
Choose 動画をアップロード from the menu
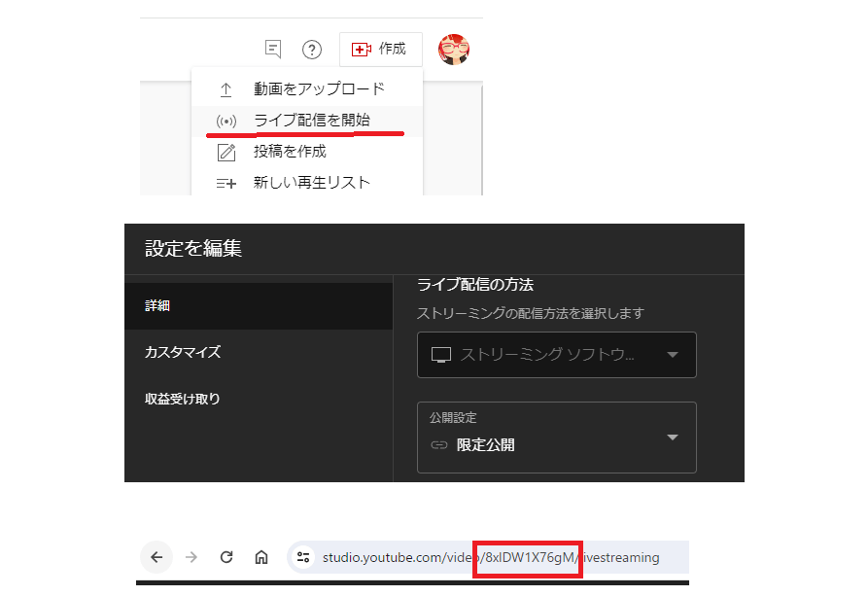(x=307, y=89)
